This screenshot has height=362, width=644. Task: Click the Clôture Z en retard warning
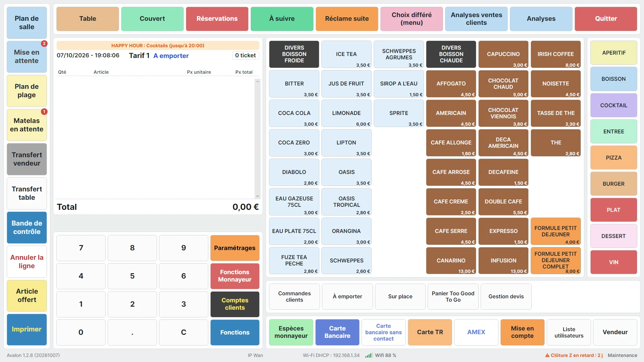(x=574, y=355)
